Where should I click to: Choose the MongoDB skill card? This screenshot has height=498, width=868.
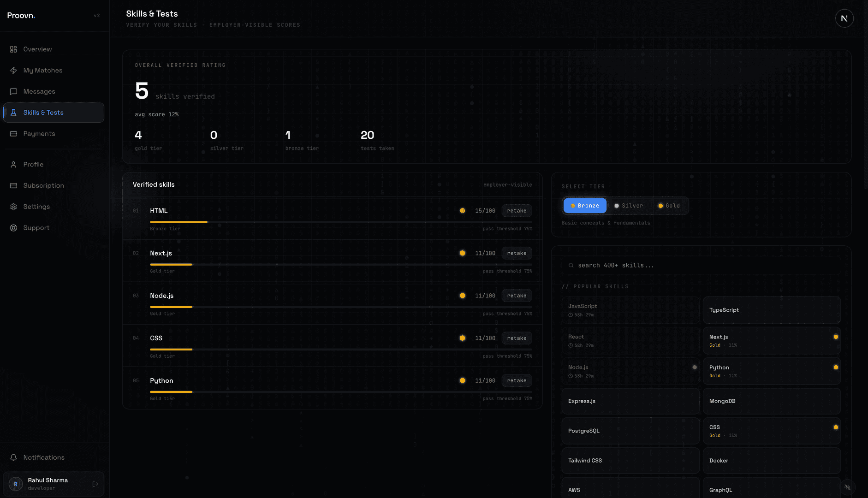coord(772,401)
